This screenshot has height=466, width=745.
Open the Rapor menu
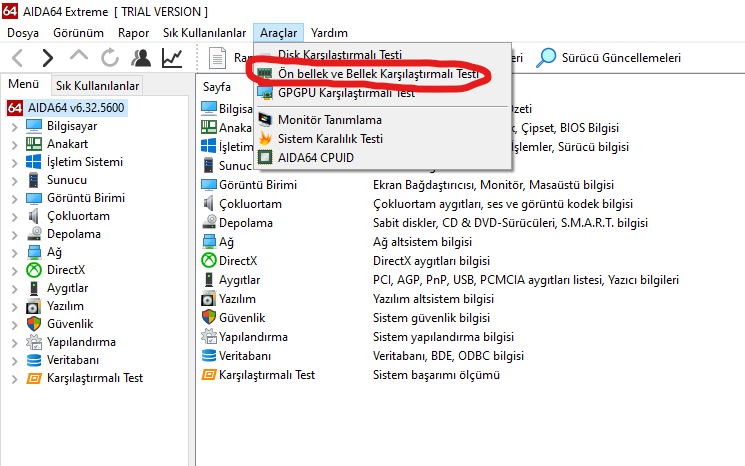point(134,33)
